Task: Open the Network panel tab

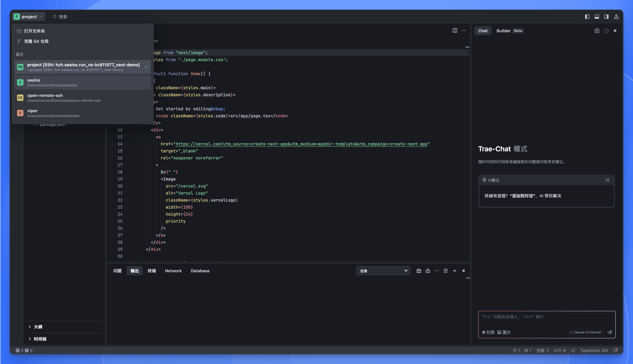Action: pyautogui.click(x=173, y=271)
